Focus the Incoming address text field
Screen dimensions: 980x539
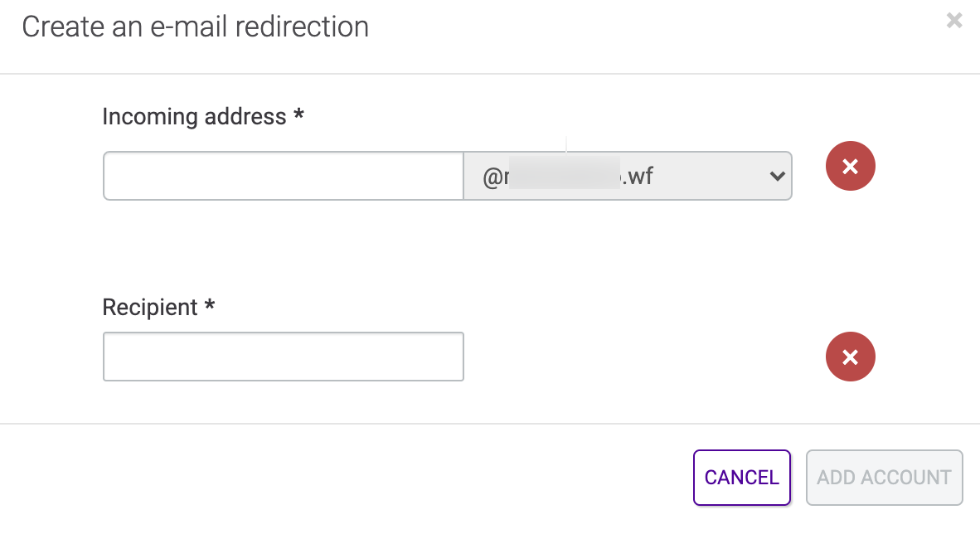coord(283,176)
